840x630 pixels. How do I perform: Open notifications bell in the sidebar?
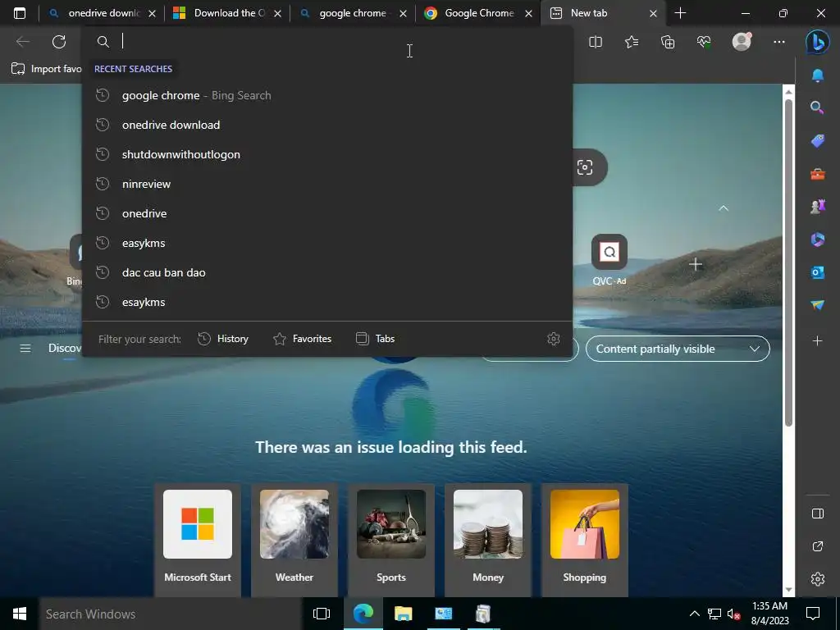click(x=818, y=75)
